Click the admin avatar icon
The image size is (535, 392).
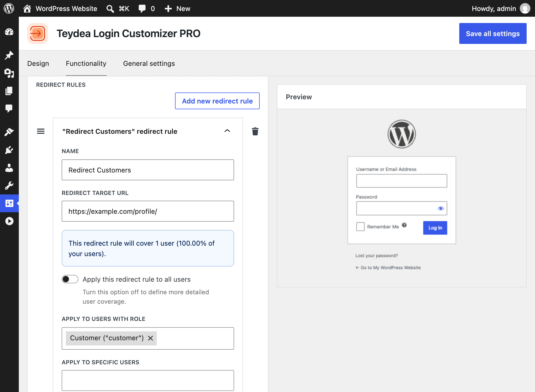[525, 8]
